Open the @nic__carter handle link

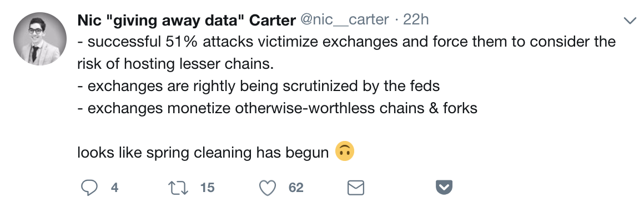pos(345,20)
